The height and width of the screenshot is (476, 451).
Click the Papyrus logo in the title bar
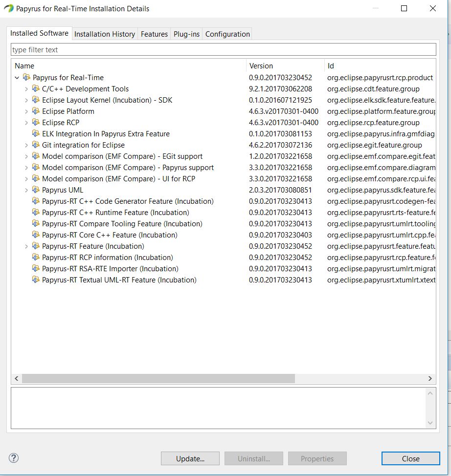[9, 8]
